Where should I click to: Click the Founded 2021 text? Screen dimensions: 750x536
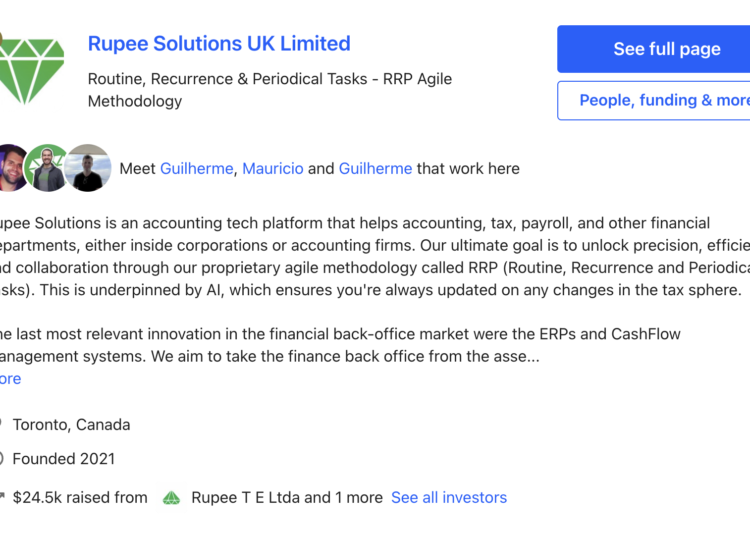[x=64, y=459]
